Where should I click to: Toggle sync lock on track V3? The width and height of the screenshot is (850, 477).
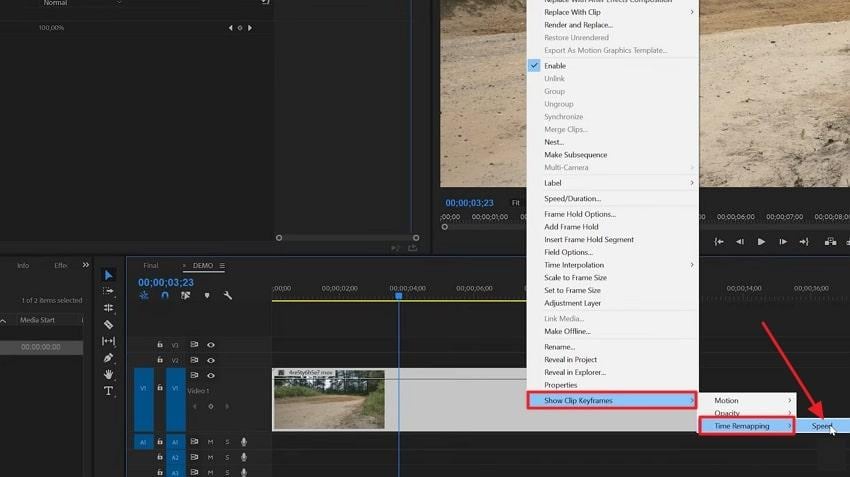(x=194, y=344)
